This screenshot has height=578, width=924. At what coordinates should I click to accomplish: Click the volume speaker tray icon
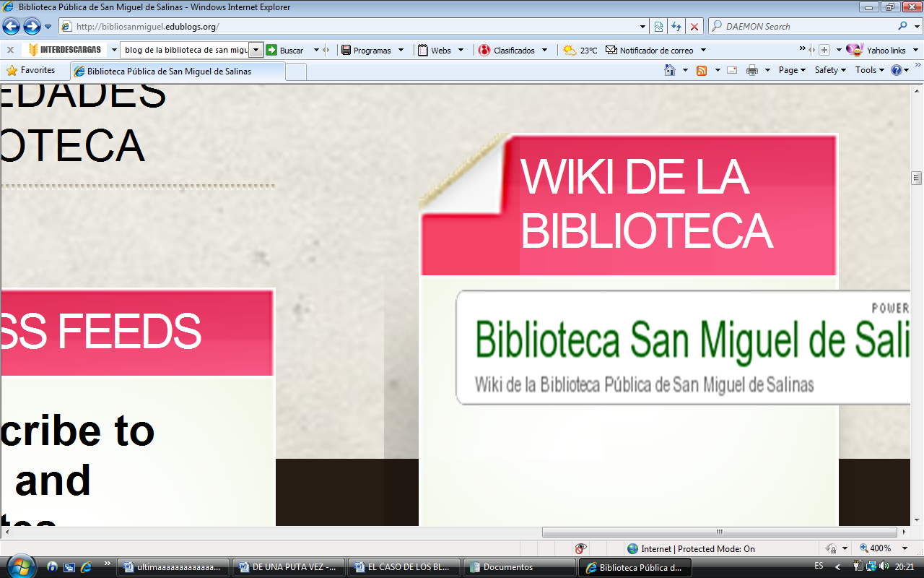pos(884,566)
